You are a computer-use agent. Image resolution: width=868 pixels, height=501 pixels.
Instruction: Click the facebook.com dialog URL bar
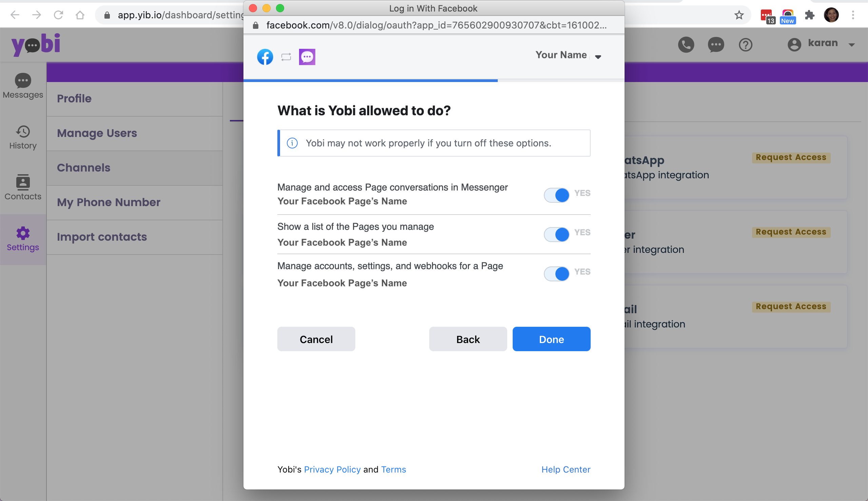434,25
